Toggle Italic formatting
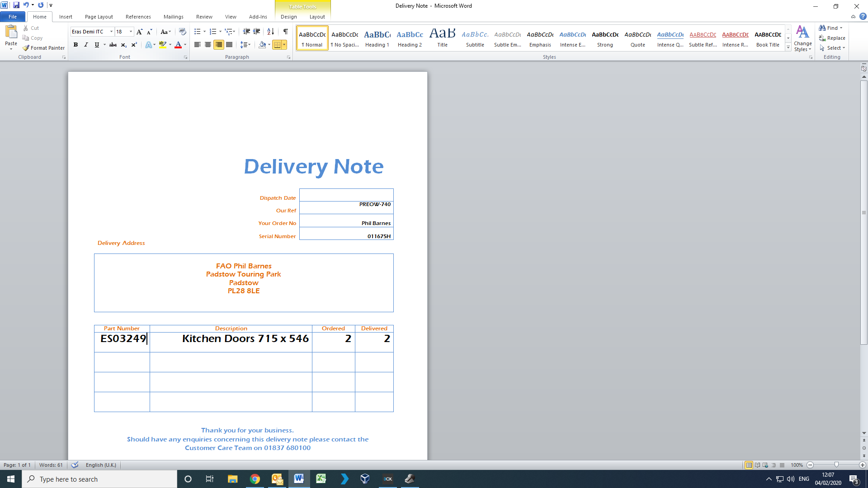Image resolution: width=868 pixels, height=488 pixels. [x=86, y=45]
